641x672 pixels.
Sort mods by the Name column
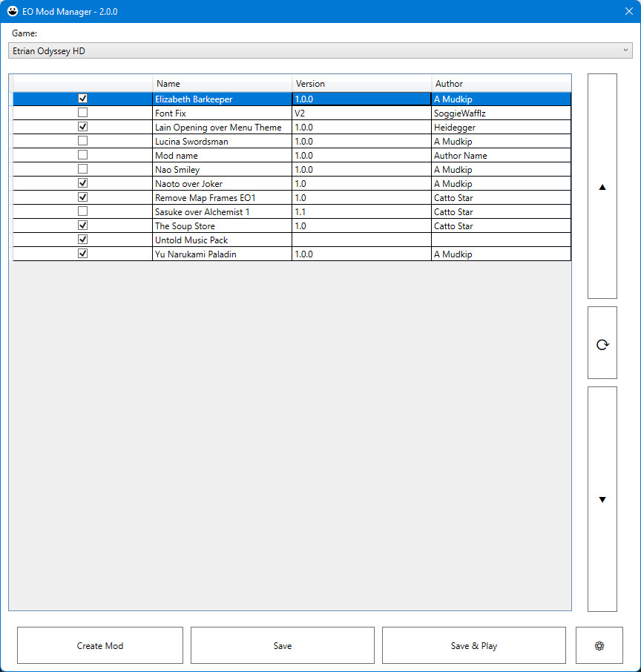tap(222, 83)
